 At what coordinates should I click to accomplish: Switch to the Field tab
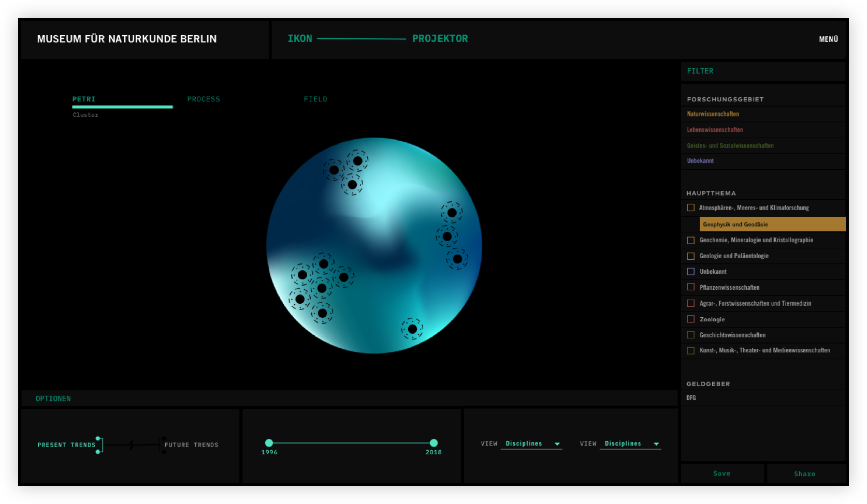pos(315,99)
